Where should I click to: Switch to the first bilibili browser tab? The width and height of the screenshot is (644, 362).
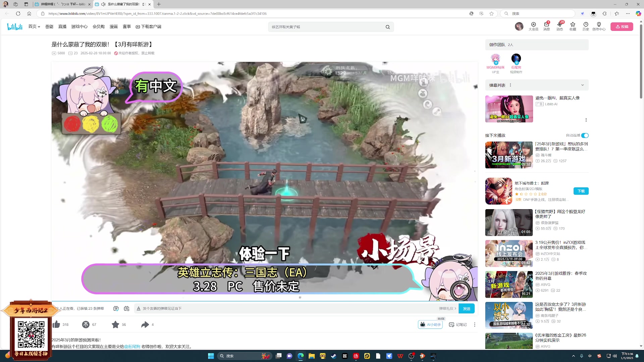62,4
